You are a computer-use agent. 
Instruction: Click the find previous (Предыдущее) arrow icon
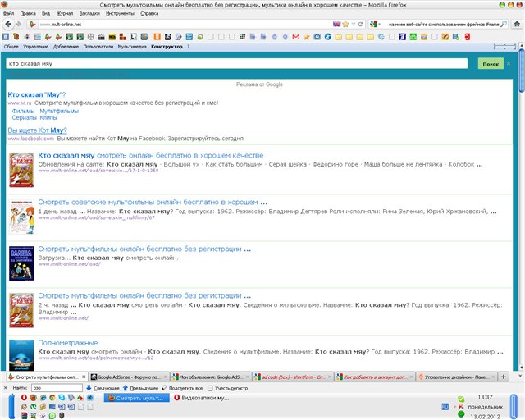[x=125, y=387]
